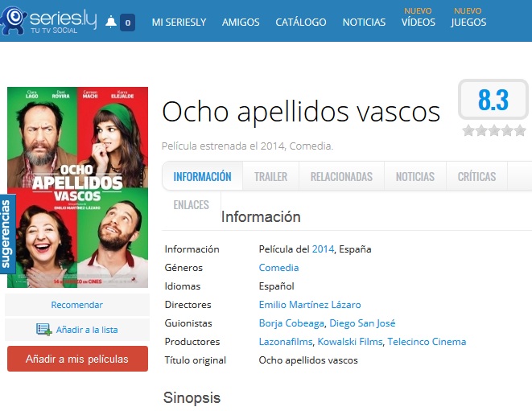Rate the movie with the fifth star
This screenshot has height=411, width=532.
(x=520, y=130)
